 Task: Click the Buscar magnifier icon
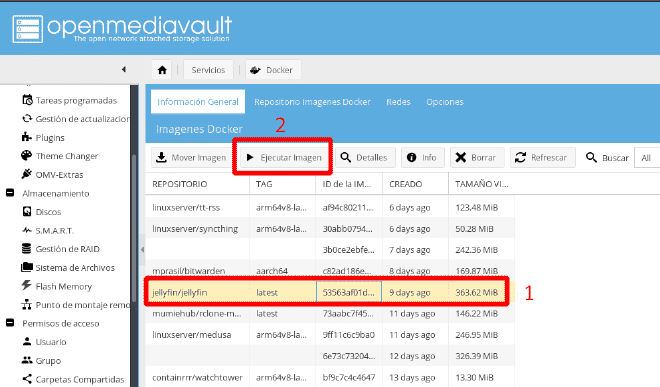(591, 157)
